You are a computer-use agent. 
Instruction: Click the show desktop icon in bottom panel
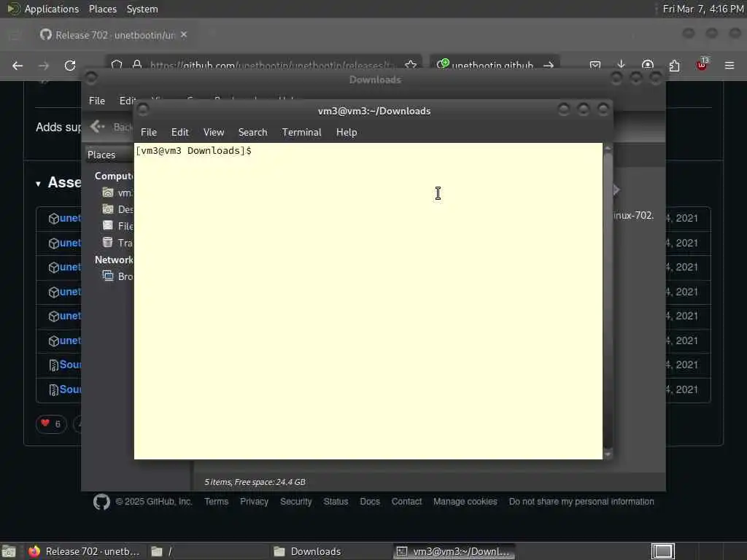(x=9, y=551)
